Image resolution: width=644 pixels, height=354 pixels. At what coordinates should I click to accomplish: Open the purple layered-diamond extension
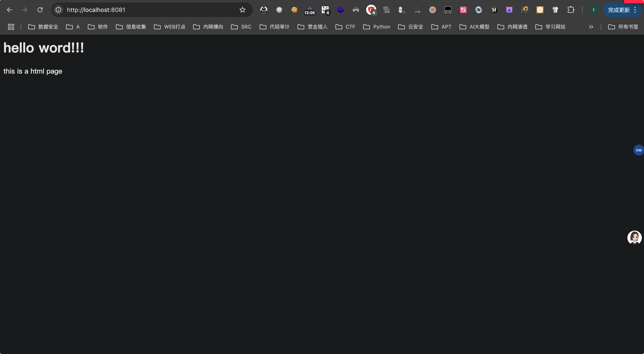(x=341, y=10)
